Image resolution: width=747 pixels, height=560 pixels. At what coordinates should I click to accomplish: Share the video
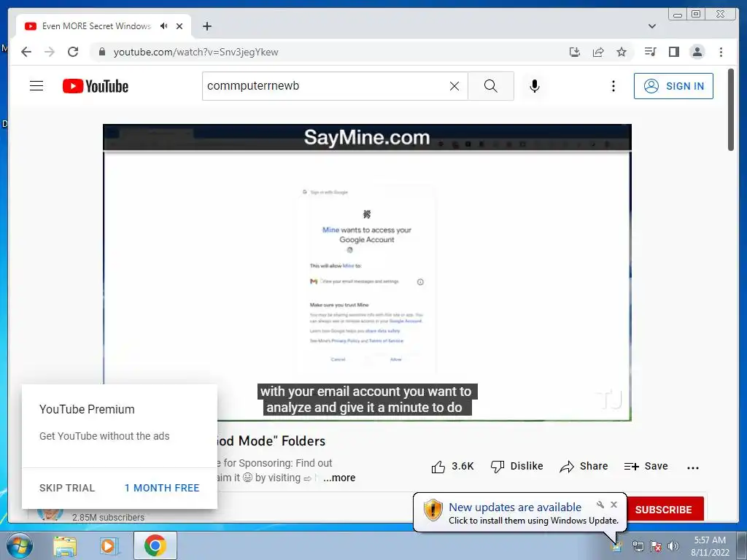pyautogui.click(x=584, y=466)
